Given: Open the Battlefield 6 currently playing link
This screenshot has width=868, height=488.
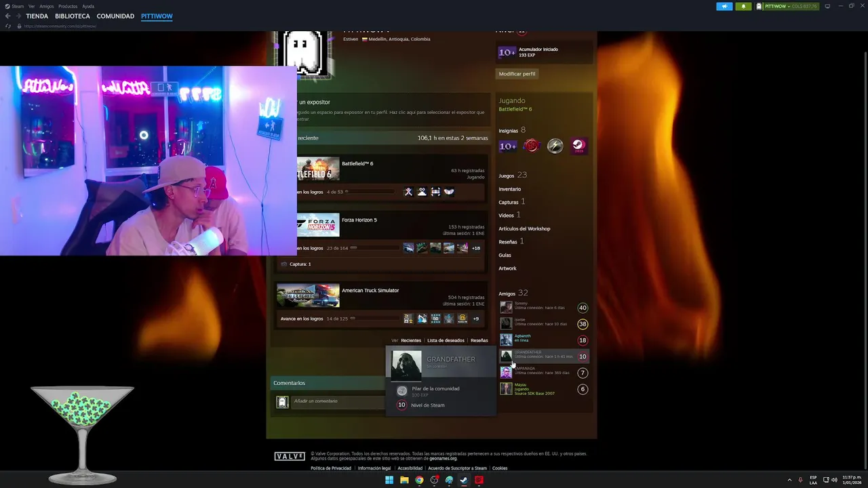Looking at the screenshot, I should coord(515,109).
